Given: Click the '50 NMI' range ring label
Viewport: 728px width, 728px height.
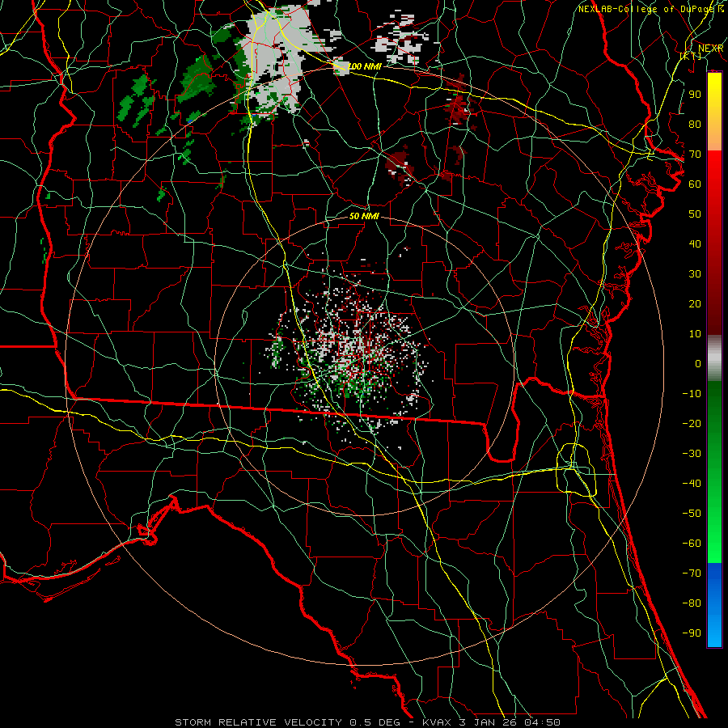Looking at the screenshot, I should (364, 216).
